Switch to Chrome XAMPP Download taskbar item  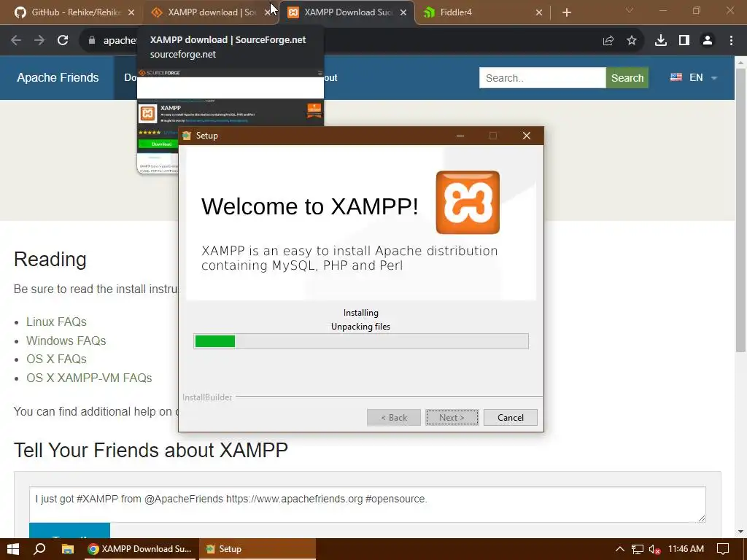pos(139,549)
